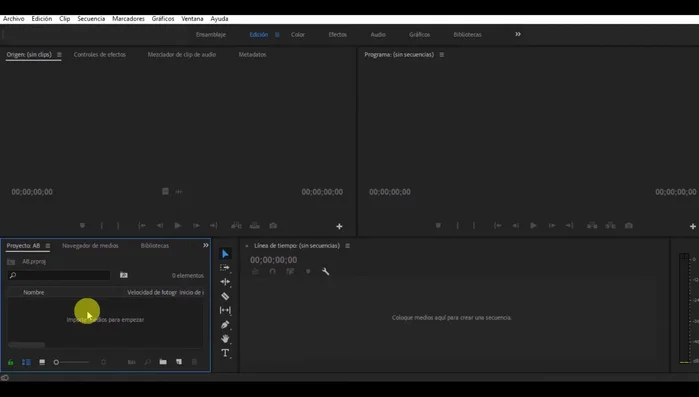Expand project panel tabs overflow chevrons

[206, 245]
